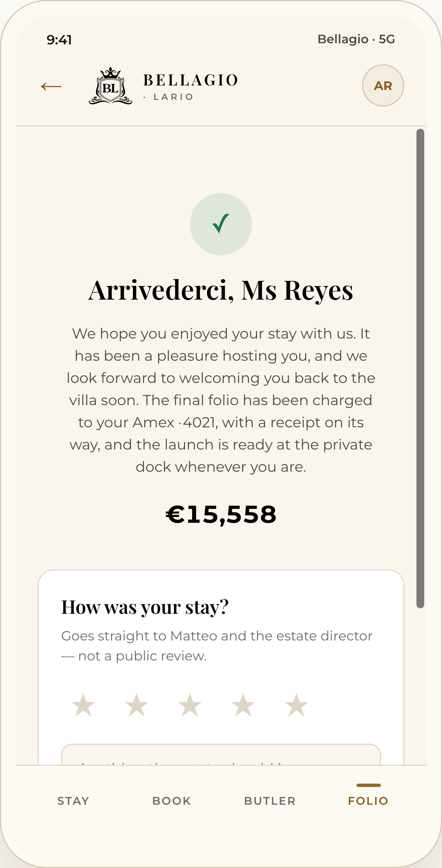This screenshot has height=868, width=442.
Task: Click the BL crest logo
Action: tap(110, 86)
